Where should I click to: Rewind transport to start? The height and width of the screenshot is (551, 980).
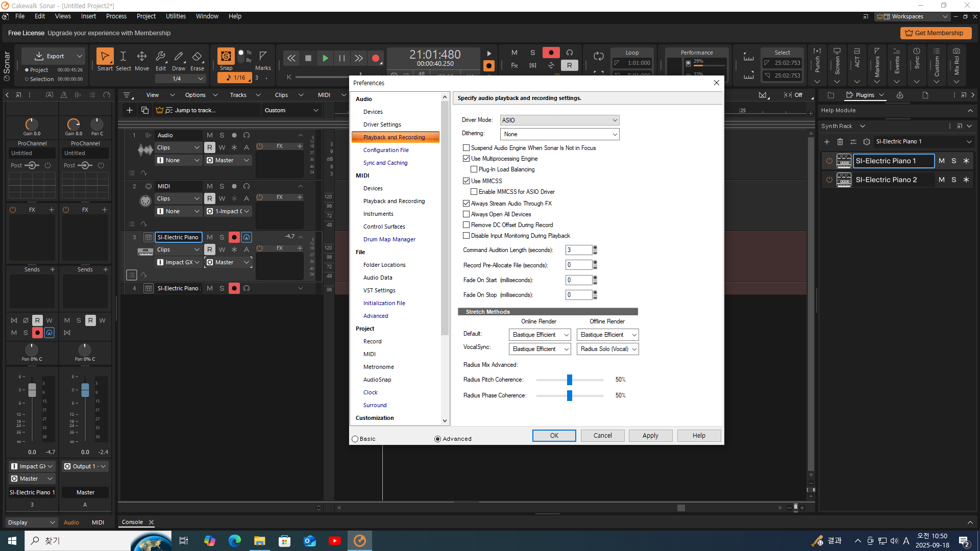click(x=291, y=58)
